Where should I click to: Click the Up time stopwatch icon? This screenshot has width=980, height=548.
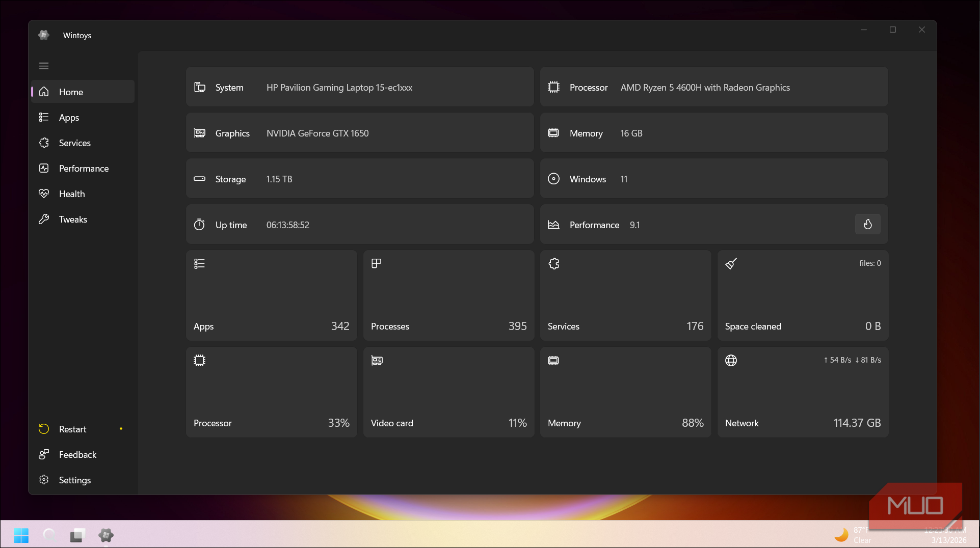tap(199, 225)
